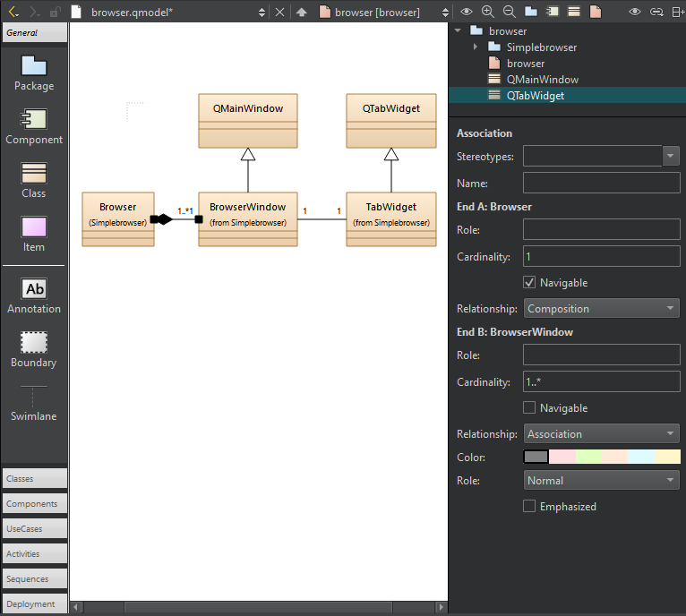
Task: Click the association Name input field
Action: [601, 184]
